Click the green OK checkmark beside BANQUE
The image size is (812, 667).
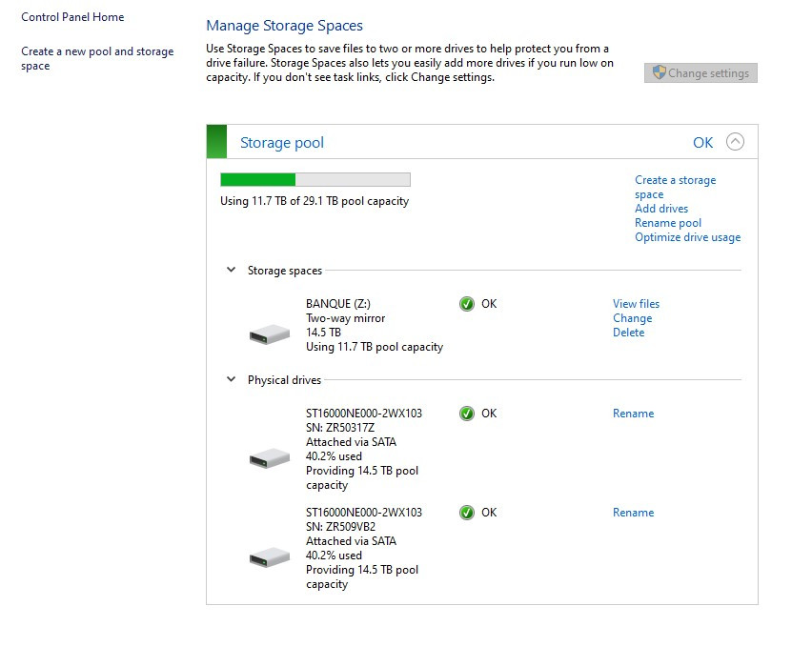[467, 304]
